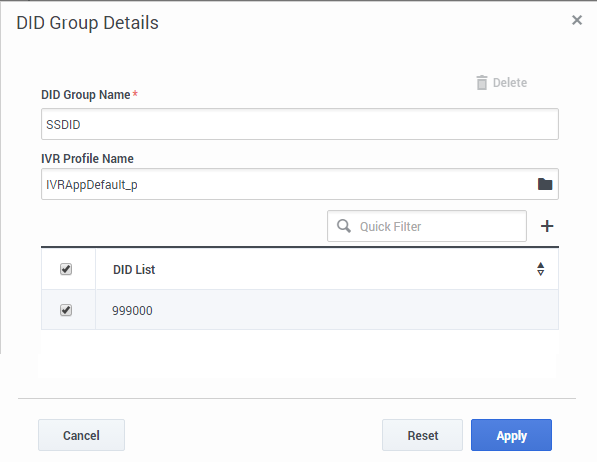Screen dimensions: 597x462
Task: Focus the Quick Filter search box
Action: 427,226
